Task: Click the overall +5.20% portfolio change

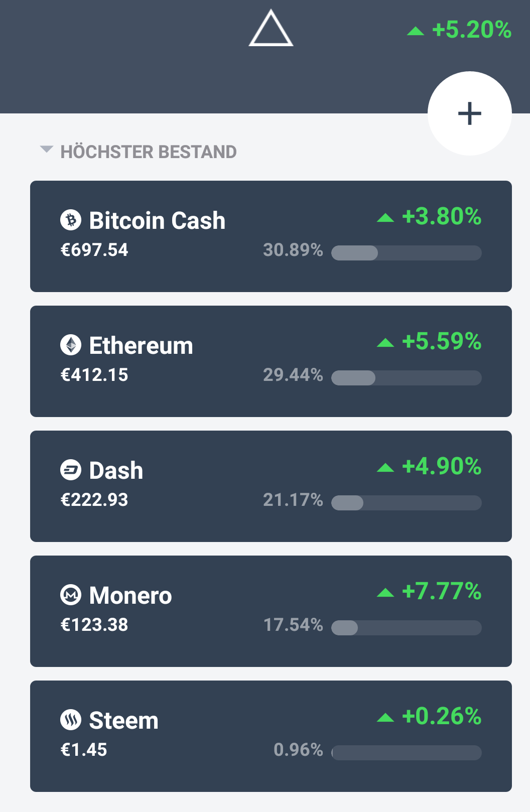Action: 472,30
